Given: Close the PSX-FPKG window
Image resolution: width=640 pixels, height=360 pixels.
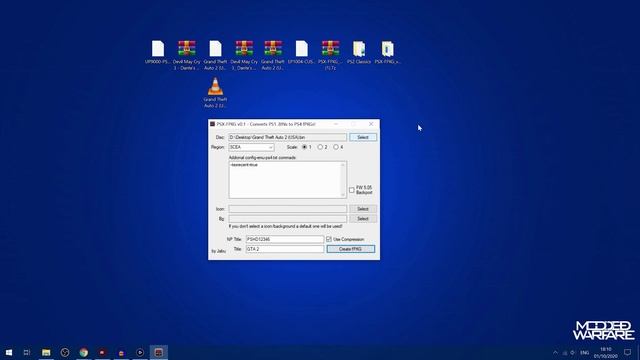Looking at the screenshot, I should tap(371, 124).
